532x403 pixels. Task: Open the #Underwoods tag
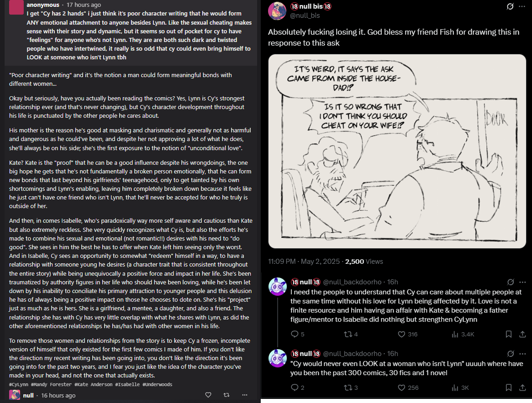pyautogui.click(x=158, y=384)
